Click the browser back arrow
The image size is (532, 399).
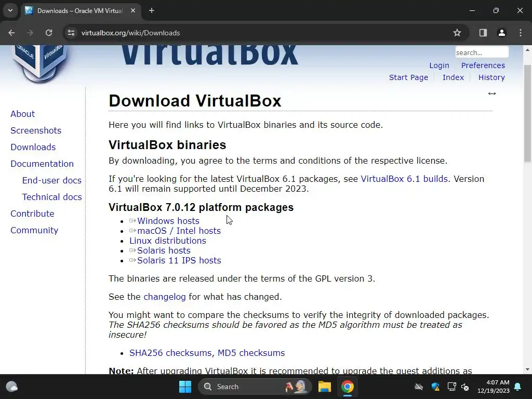coord(11,33)
